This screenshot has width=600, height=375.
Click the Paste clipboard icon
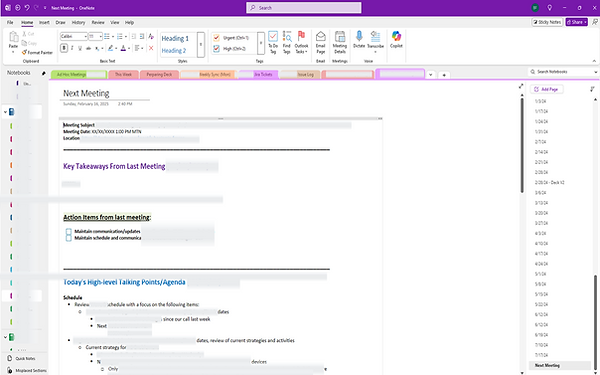pyautogui.click(x=14, y=37)
